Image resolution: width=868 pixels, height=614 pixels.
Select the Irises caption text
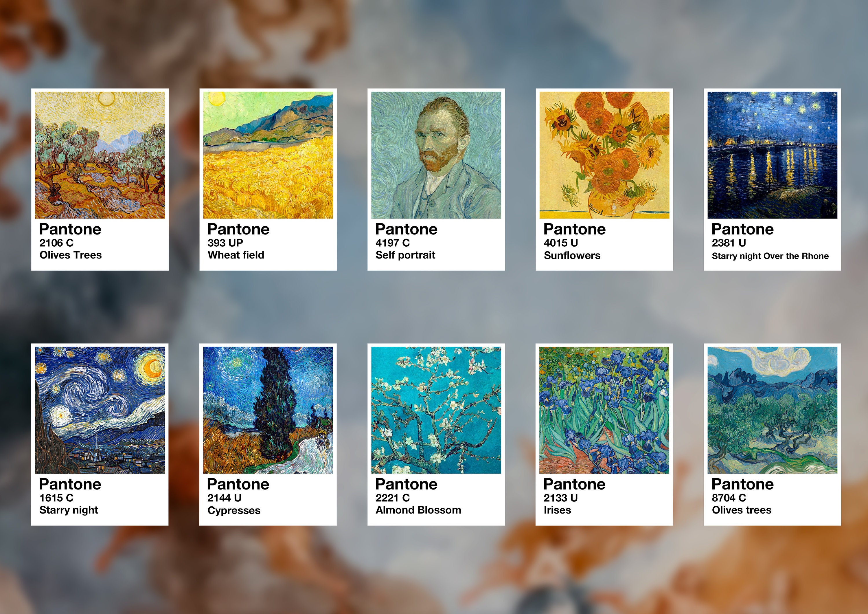557,510
